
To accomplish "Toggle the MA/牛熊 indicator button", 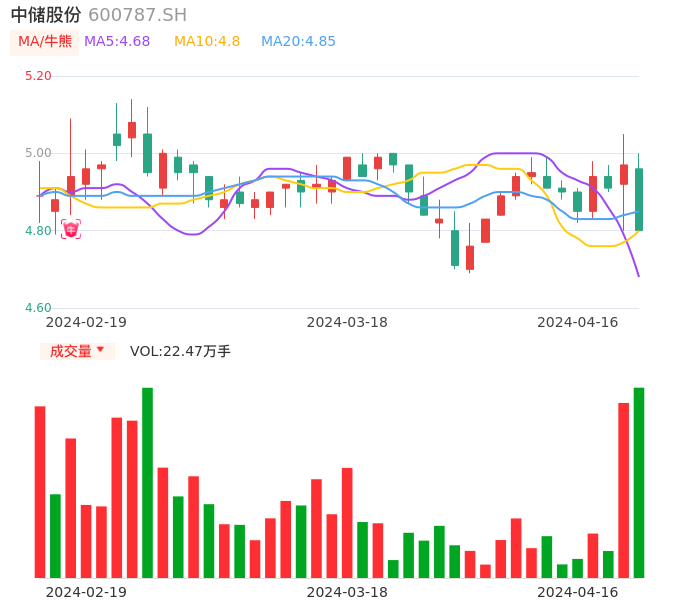I will [45, 42].
